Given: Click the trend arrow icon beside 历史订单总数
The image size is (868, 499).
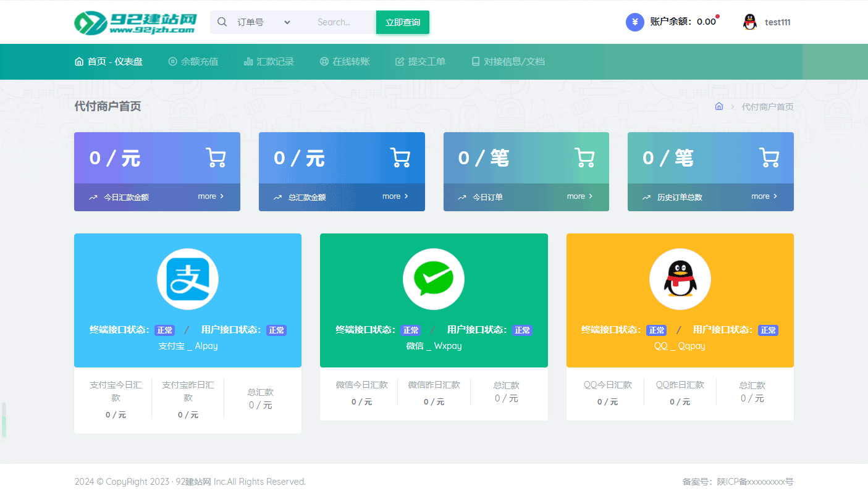Looking at the screenshot, I should pyautogui.click(x=646, y=198).
